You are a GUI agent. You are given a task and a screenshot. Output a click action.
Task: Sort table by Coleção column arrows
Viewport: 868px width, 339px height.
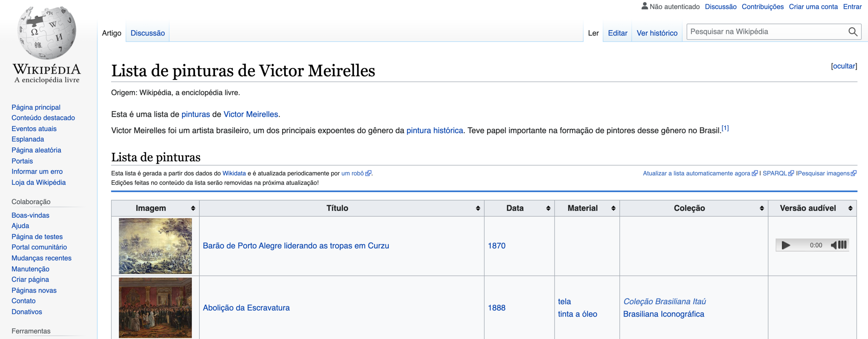(762, 208)
